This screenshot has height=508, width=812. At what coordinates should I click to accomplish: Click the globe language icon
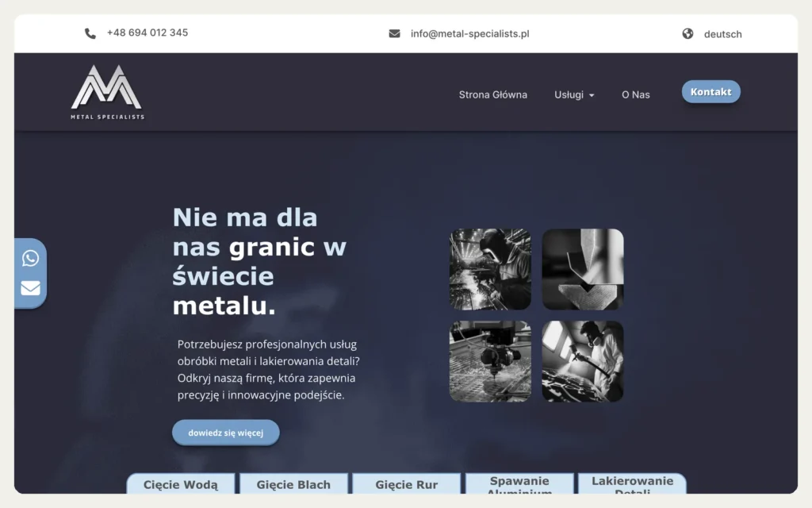[688, 33]
